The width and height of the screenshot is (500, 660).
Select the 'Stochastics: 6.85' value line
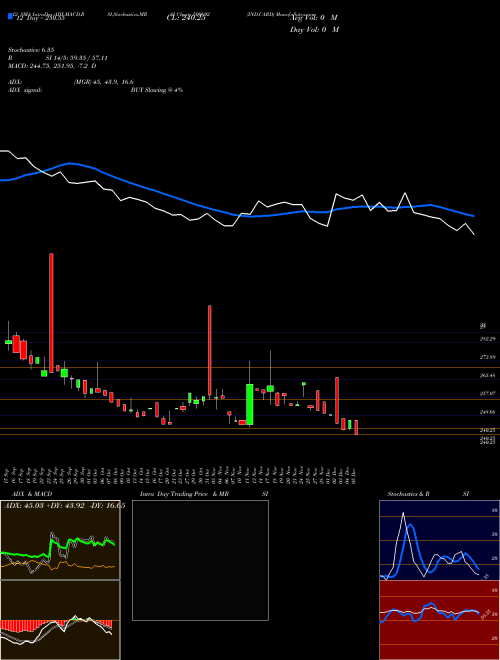click(31, 50)
